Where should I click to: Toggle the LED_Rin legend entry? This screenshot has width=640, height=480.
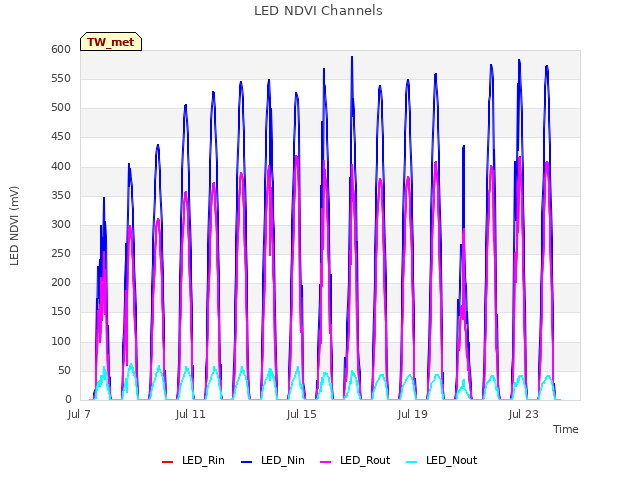193,460
